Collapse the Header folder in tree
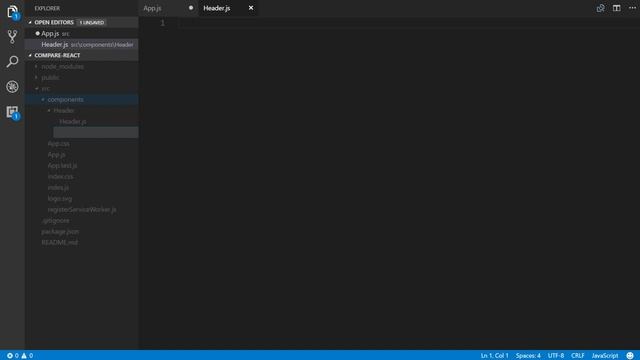 pos(82,110)
